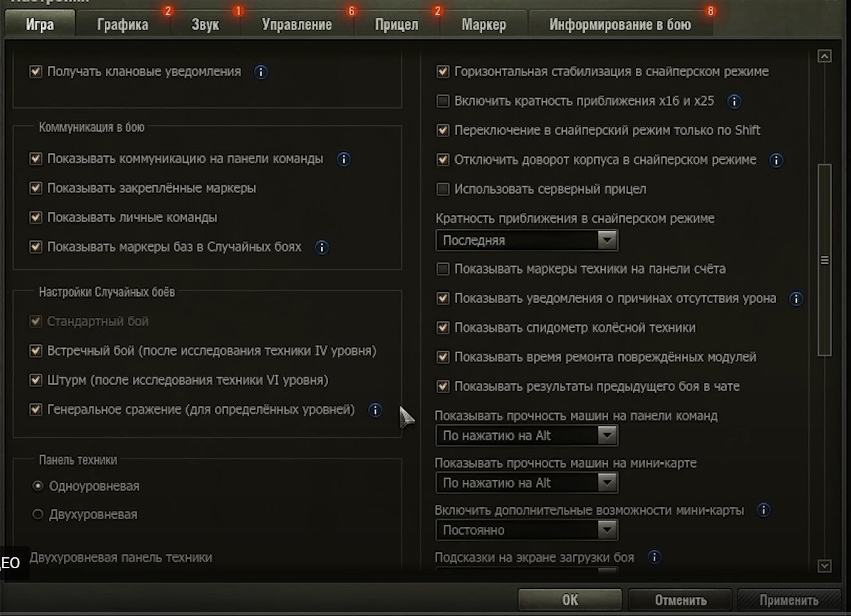This screenshot has width=851, height=616.
Task: Open the Информирование в бою tab
Action: [x=620, y=25]
